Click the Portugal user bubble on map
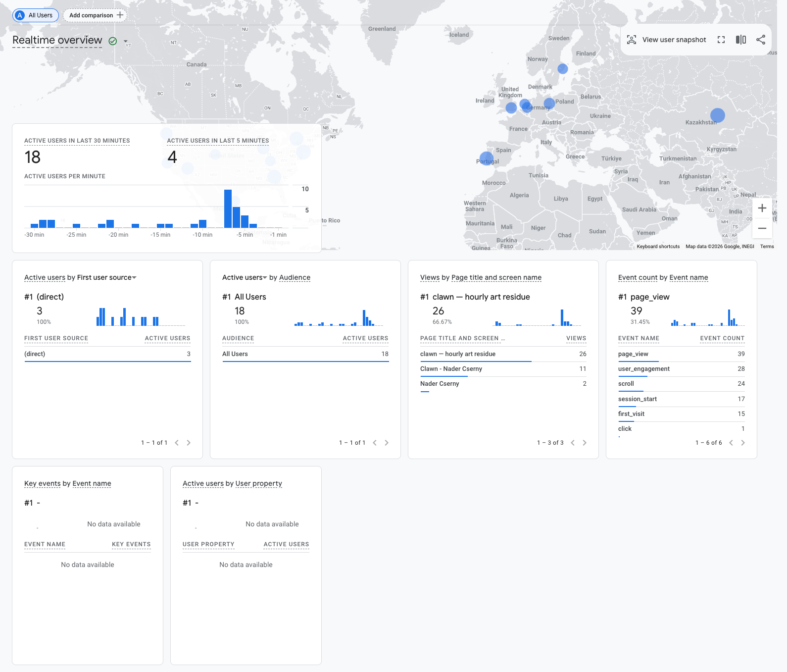Image resolution: width=787 pixels, height=672 pixels. click(x=487, y=159)
